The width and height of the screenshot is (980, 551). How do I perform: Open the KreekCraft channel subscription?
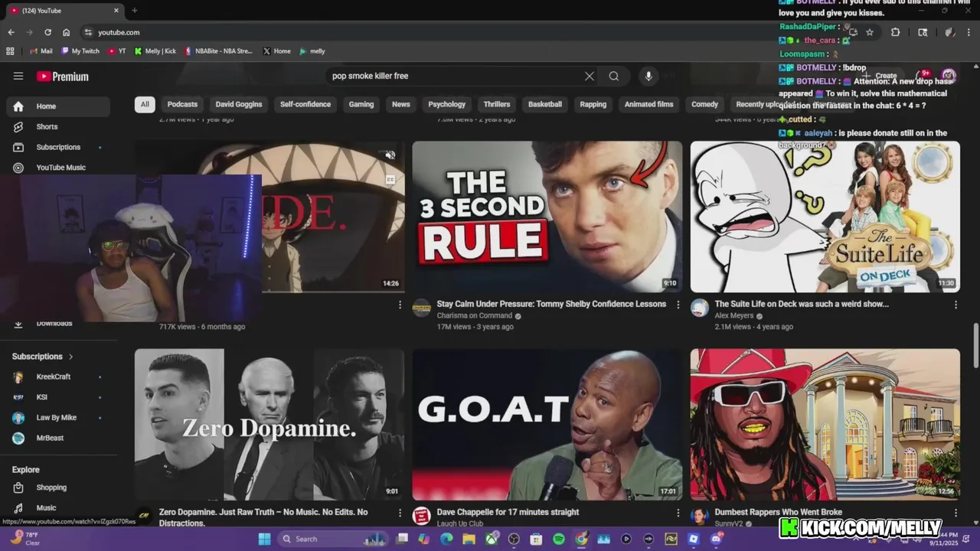pyautogui.click(x=58, y=377)
